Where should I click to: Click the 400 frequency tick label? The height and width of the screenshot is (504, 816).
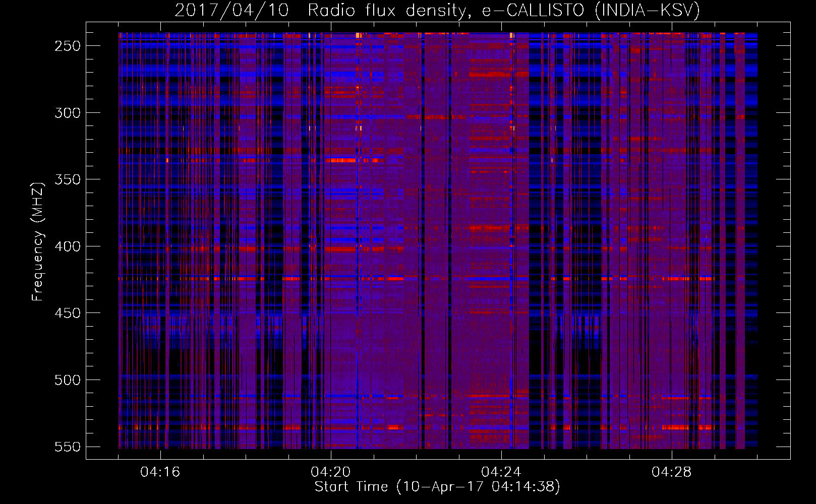click(x=68, y=246)
